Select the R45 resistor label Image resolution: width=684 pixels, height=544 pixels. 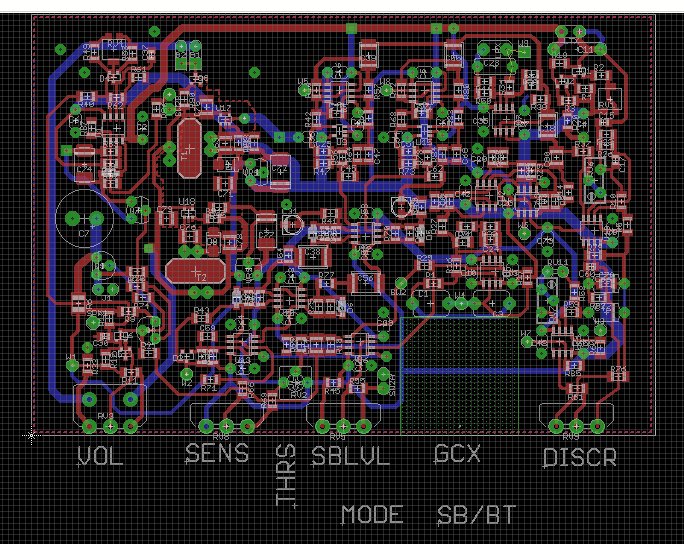[332, 391]
